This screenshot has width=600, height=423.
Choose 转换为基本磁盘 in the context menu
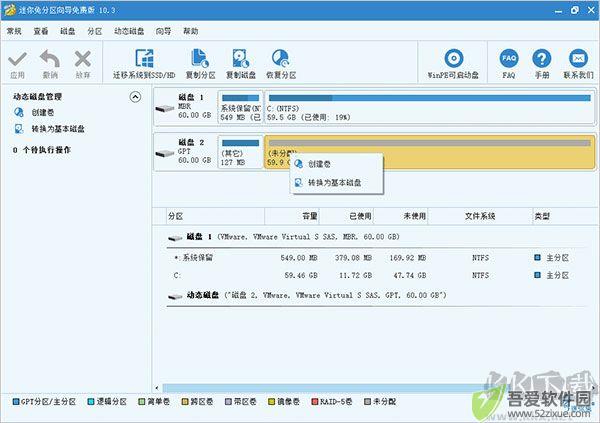337,183
